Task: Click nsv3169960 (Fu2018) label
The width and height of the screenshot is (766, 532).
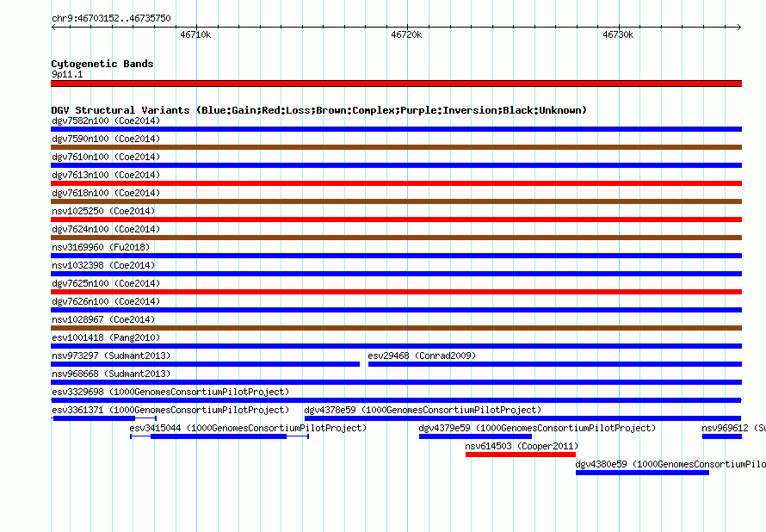Action: click(x=101, y=247)
